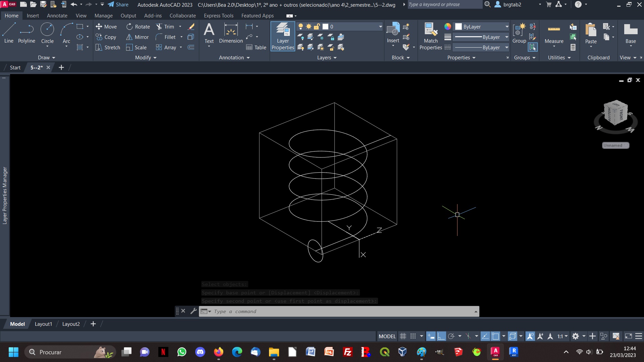Screen dimensions: 644x362
Task: Click the Insert ribbon tab
Action: 32,15
